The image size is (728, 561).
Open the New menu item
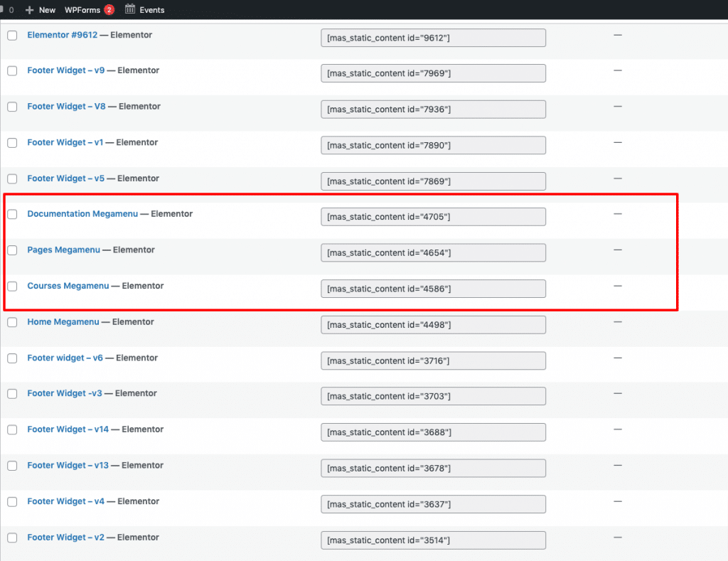pyautogui.click(x=47, y=10)
